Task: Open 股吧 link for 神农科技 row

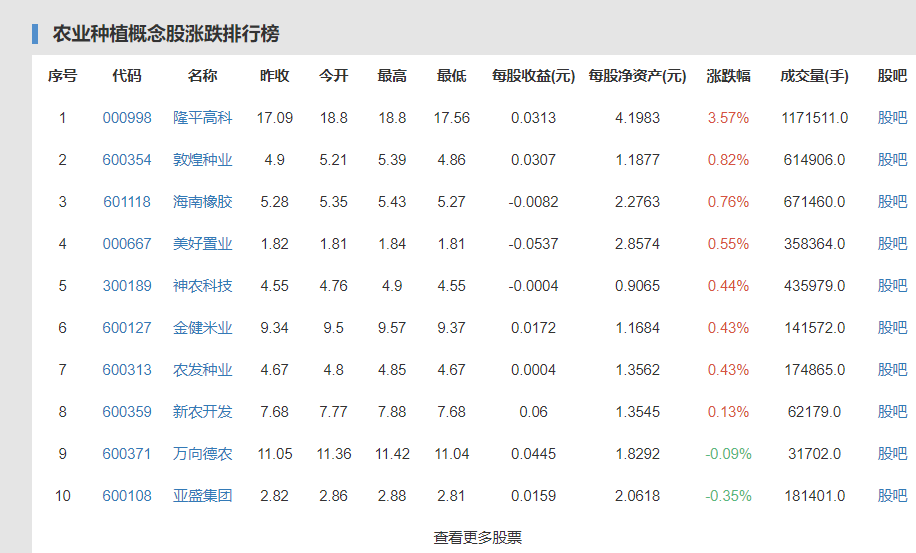Action: click(x=892, y=286)
